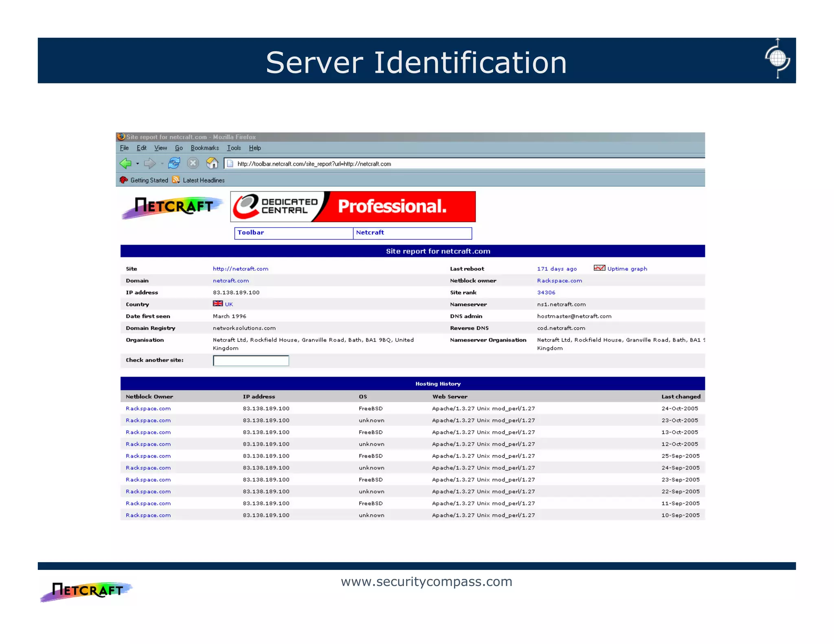Click Rackspace.com in the 13-Oct-2005 row

tap(148, 432)
